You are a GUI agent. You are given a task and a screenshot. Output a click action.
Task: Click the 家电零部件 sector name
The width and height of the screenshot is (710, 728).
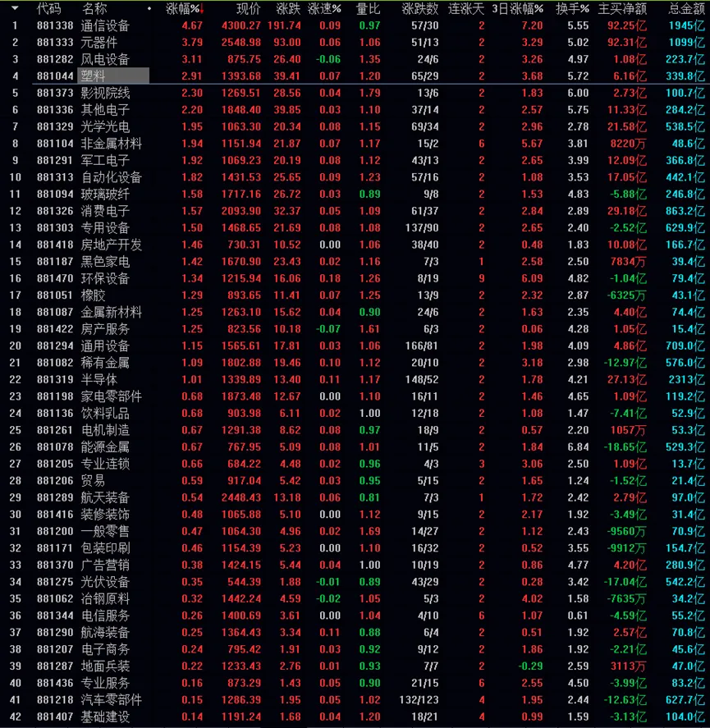pyautogui.click(x=111, y=396)
